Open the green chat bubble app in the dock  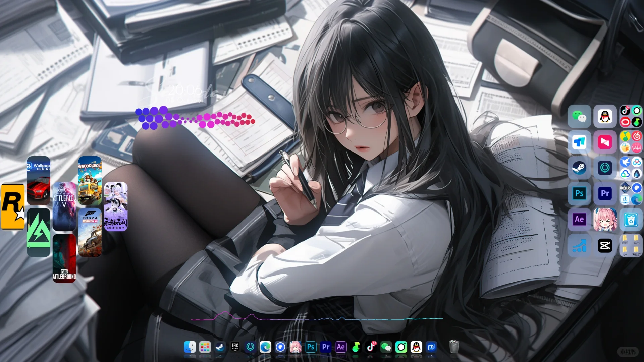401,347
